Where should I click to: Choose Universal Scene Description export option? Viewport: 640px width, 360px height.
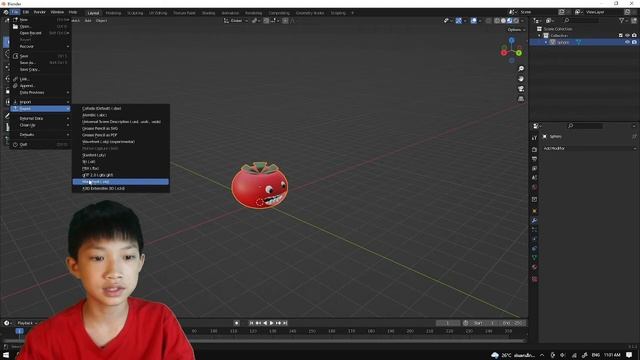click(120, 122)
